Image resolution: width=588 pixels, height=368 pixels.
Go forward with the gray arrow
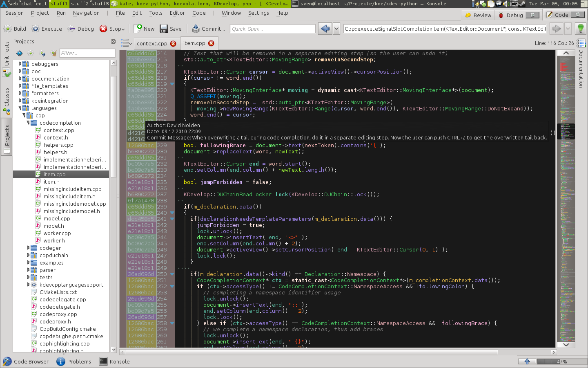pos(556,29)
